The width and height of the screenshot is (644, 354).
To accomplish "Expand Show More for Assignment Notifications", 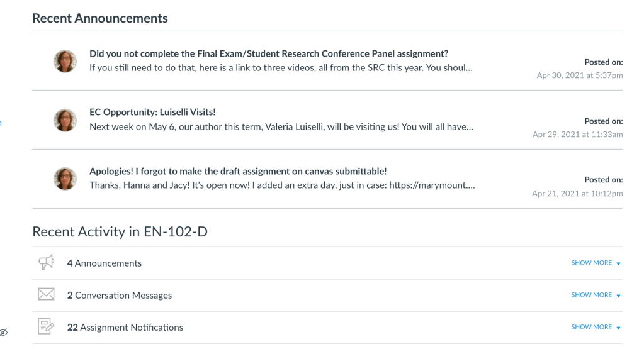I will tap(596, 327).
